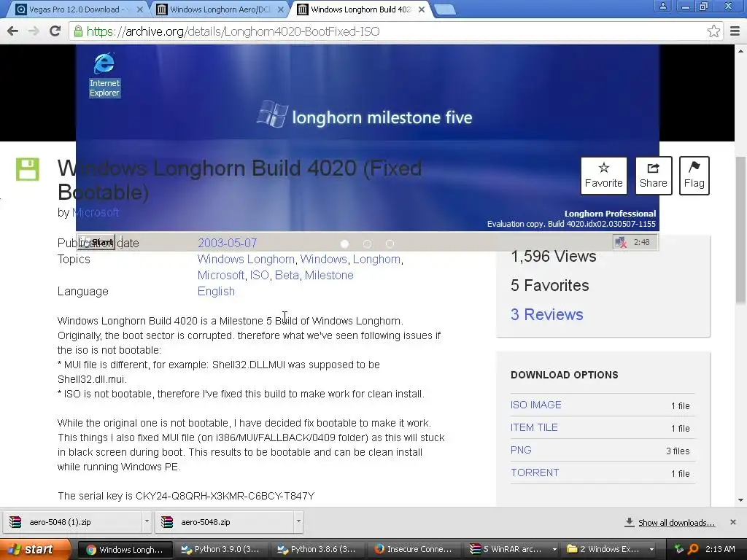Viewport: 747px width, 560px height.
Task: Close the Windows Longhorn Build 402 tab
Action: tap(422, 9)
